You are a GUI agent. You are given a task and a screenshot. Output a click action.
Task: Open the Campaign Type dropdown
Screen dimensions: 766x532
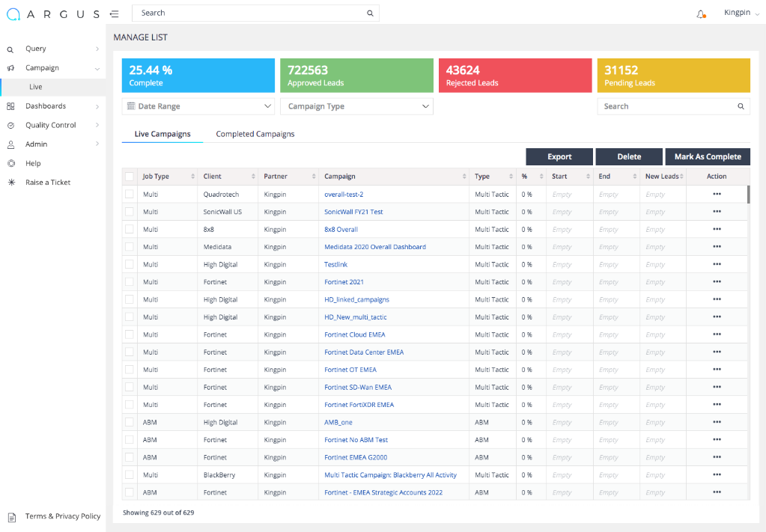[356, 106]
